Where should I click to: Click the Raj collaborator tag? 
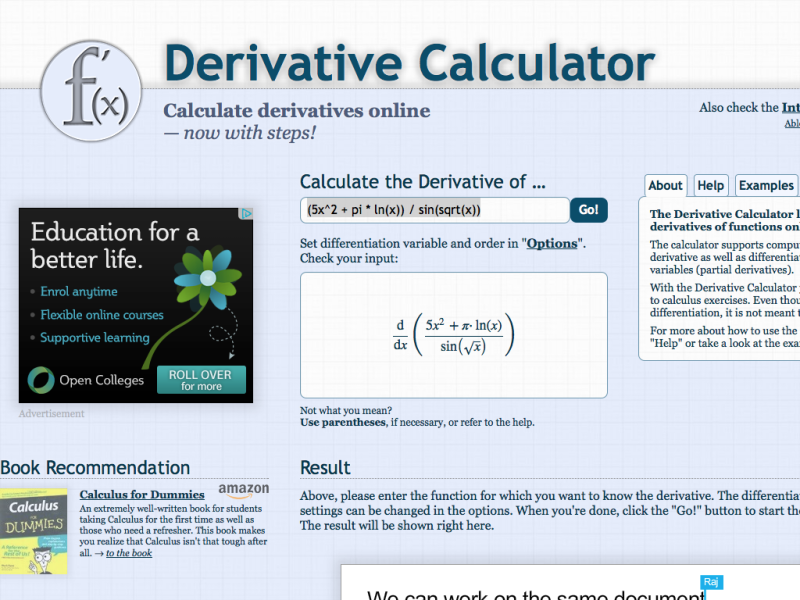711,582
